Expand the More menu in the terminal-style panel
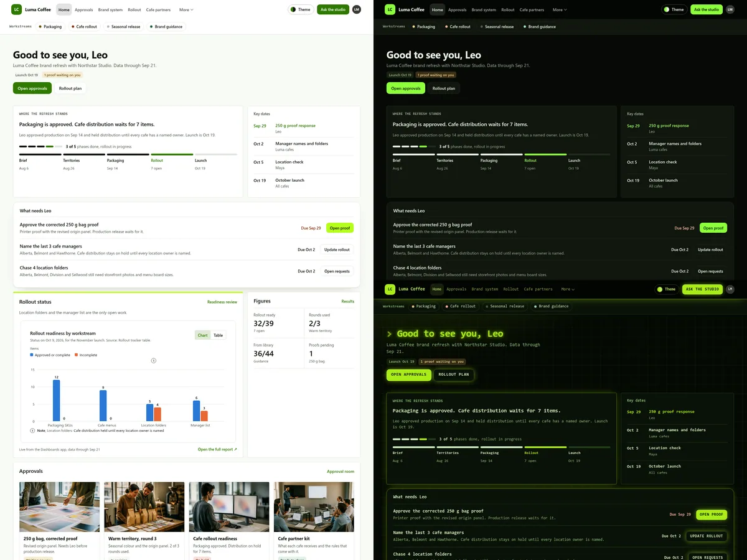 tap(568, 289)
